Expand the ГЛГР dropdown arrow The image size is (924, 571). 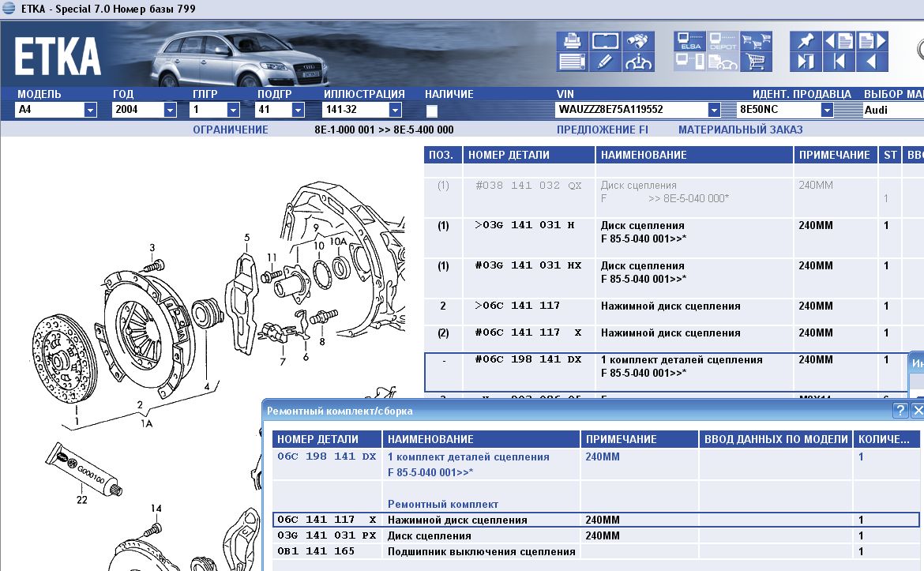click(x=233, y=110)
